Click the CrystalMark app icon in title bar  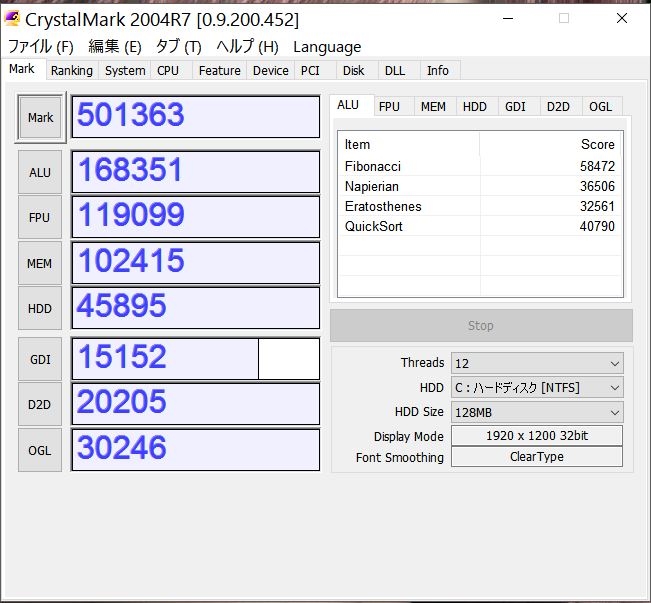pyautogui.click(x=12, y=19)
